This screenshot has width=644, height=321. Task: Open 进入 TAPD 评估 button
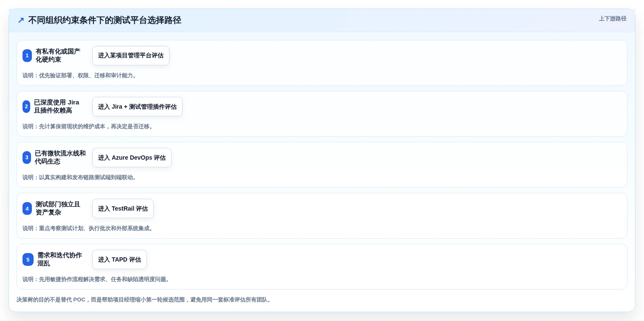pos(119,259)
